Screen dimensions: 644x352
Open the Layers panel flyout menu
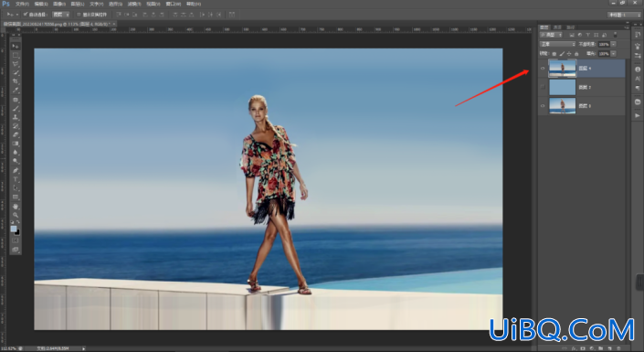627,27
